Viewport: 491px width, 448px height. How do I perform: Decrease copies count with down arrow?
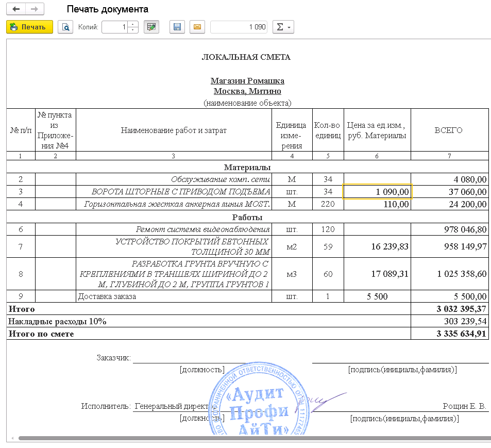point(133,30)
